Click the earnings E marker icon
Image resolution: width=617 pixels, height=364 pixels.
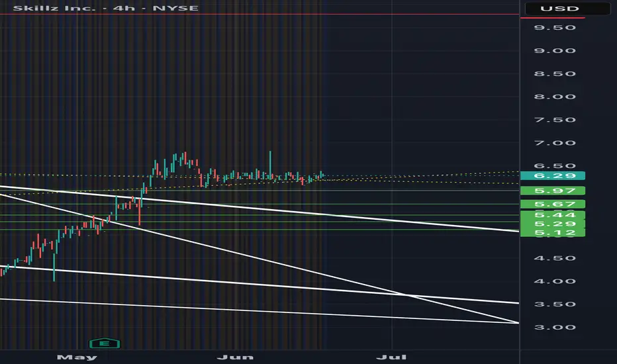[105, 343]
